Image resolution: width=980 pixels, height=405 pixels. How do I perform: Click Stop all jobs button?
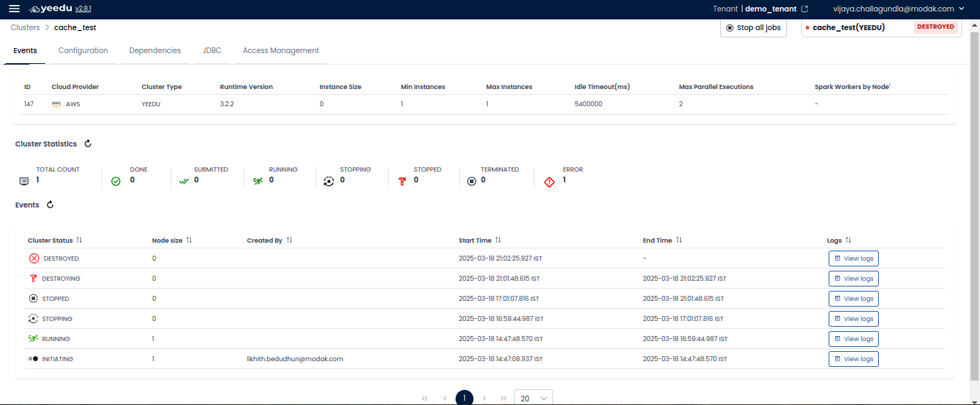tap(754, 27)
